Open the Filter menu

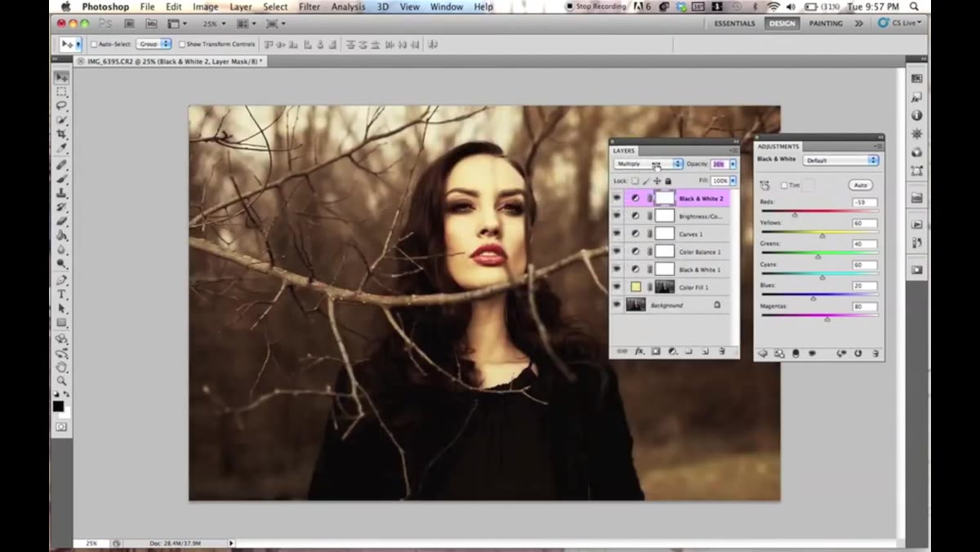(x=310, y=7)
